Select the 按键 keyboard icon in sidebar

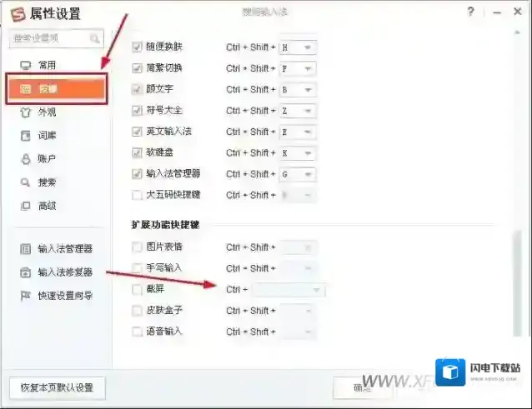point(26,89)
